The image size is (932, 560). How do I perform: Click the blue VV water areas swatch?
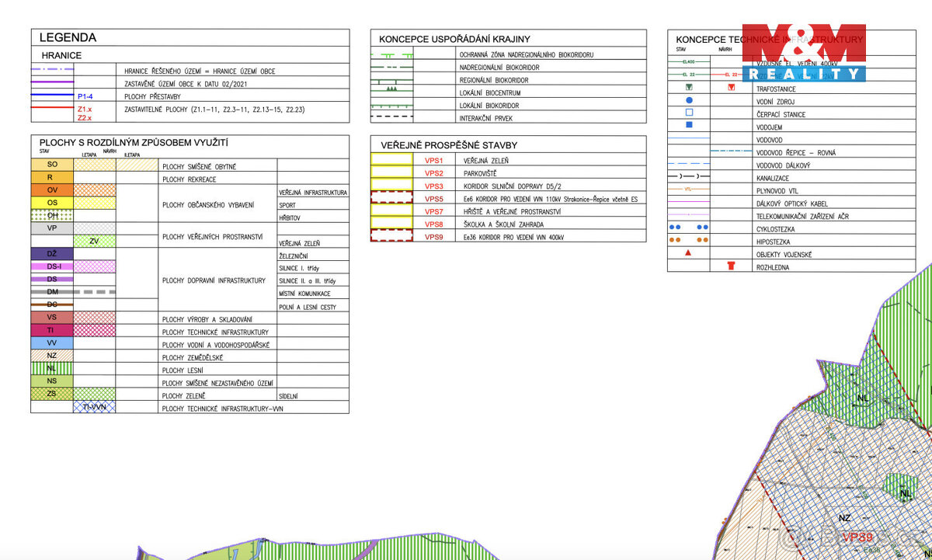pyautogui.click(x=52, y=343)
